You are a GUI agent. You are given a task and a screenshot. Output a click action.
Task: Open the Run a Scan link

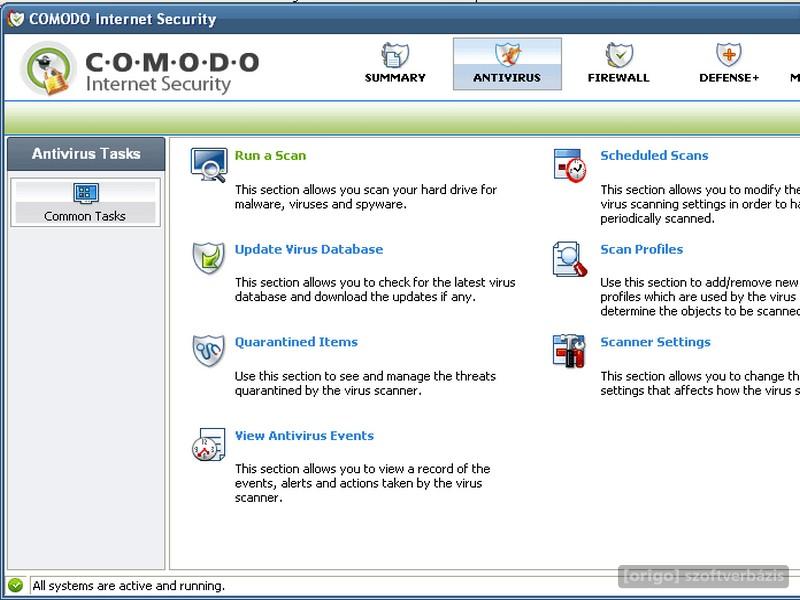[270, 156]
